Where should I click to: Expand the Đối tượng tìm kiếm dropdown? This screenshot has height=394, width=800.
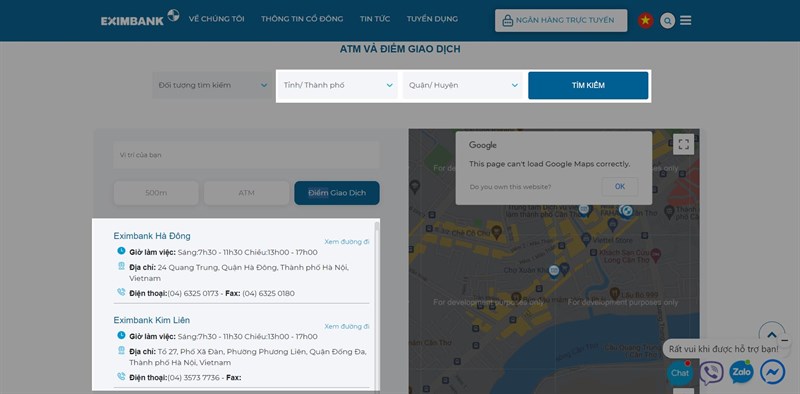tap(213, 85)
